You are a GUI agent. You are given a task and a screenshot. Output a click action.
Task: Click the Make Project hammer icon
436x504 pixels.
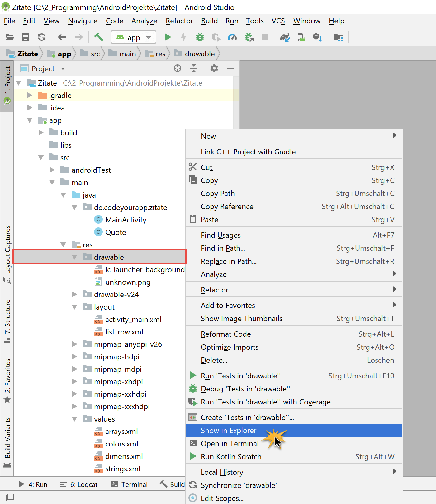click(x=99, y=37)
